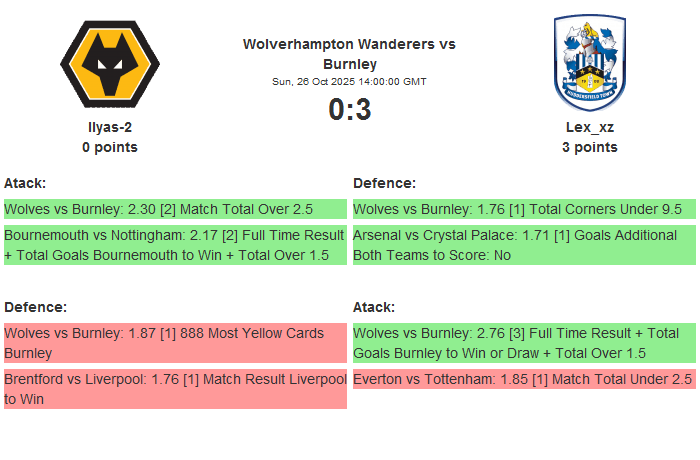Select the Everton vs Tottenham bet row
The height and width of the screenshot is (460, 700).
click(x=524, y=379)
